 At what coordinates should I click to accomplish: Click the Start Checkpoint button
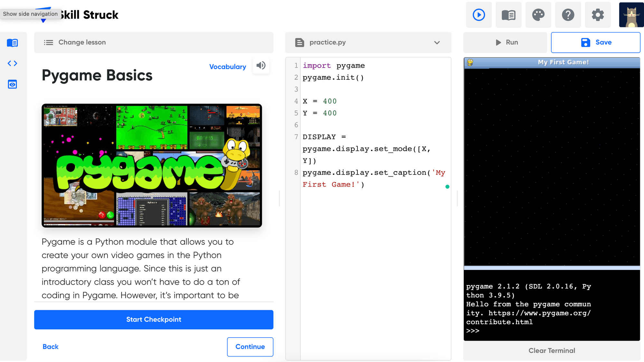pyautogui.click(x=154, y=320)
